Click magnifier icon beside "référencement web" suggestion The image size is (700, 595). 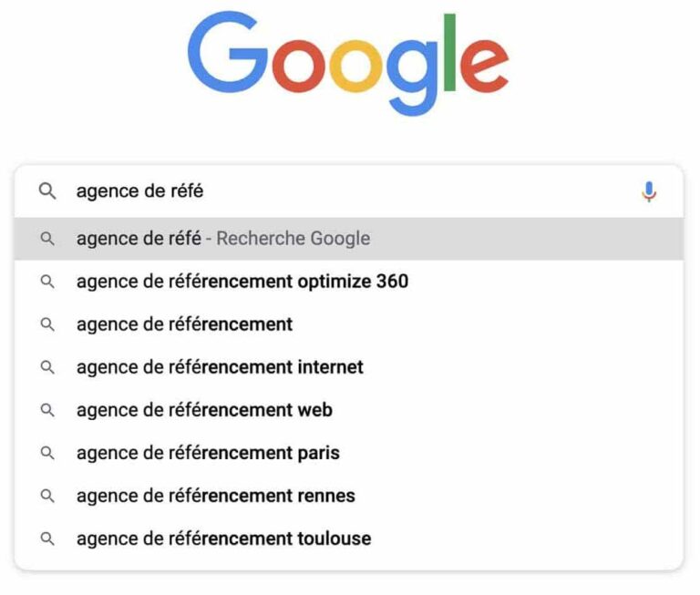[47, 410]
